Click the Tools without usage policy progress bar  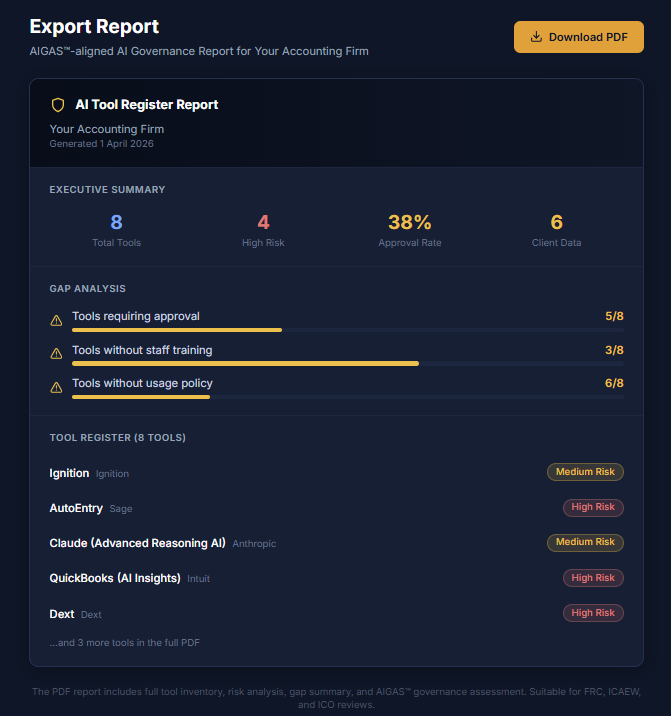tap(347, 397)
